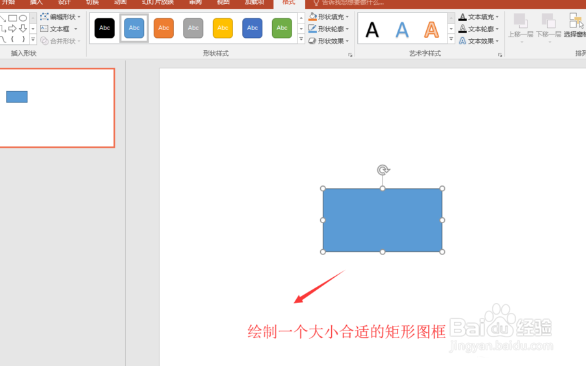Click the blue rectangle shape on the slide

coord(382,220)
